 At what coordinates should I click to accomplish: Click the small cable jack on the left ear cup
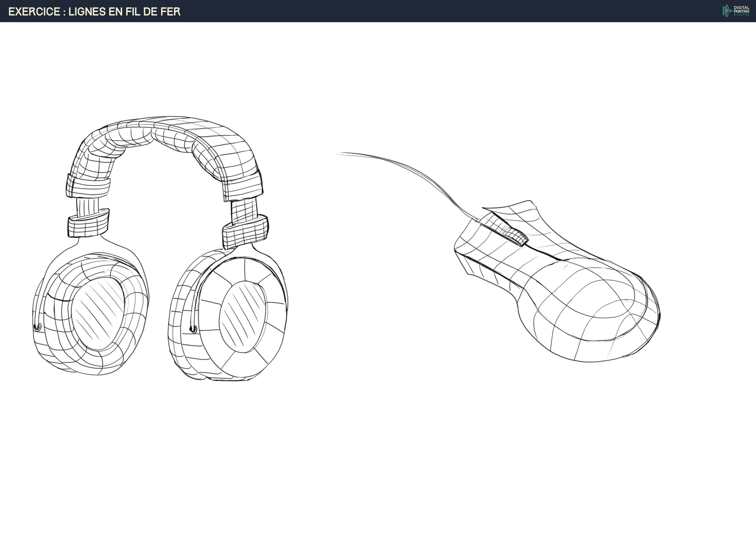pos(37,327)
